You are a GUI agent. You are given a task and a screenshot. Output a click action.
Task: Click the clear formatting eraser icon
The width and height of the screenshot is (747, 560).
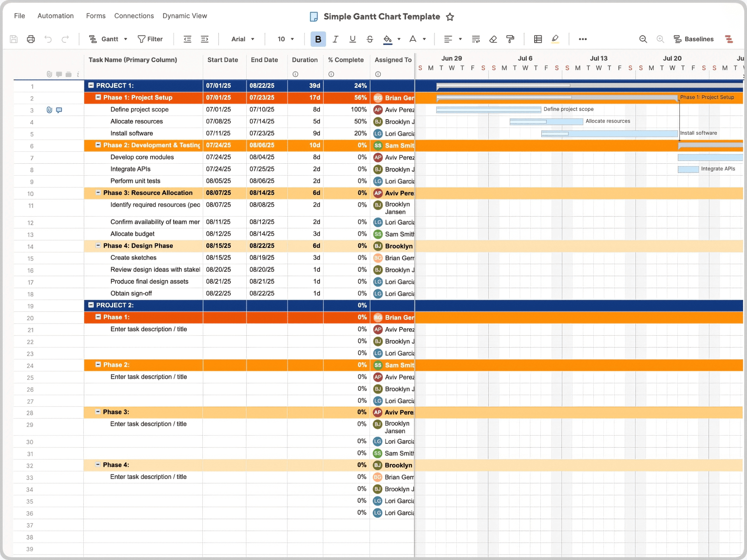[x=493, y=39]
